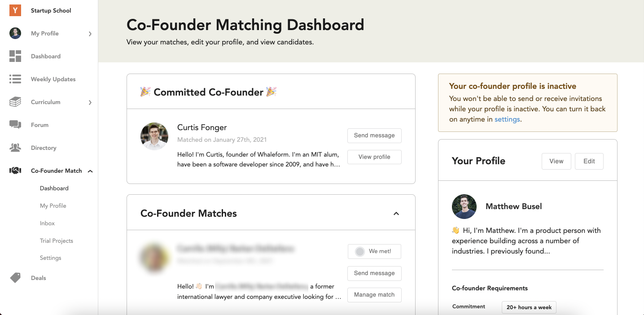Open Deals via the tag icon
Image resolution: width=644 pixels, height=315 pixels.
click(x=15, y=278)
